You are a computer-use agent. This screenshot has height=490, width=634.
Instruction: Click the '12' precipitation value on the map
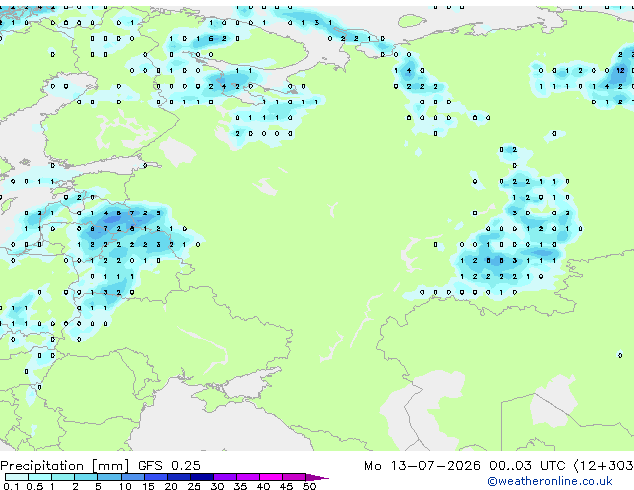tap(620, 70)
